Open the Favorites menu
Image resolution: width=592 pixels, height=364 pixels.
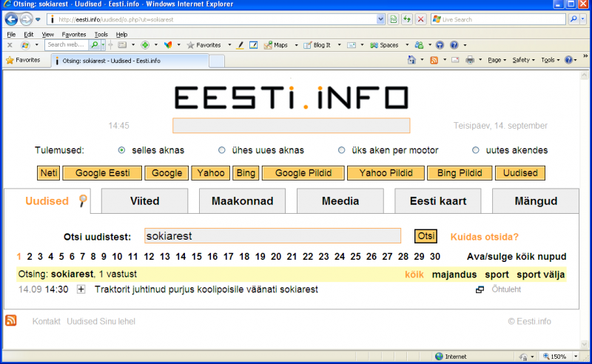pos(74,34)
